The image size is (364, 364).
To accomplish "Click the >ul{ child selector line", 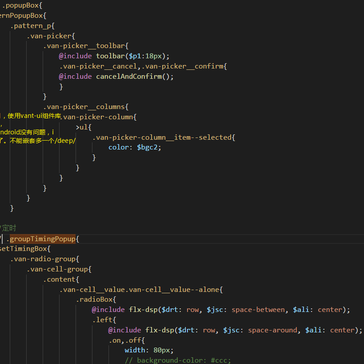I will pyautogui.click(x=84, y=127).
